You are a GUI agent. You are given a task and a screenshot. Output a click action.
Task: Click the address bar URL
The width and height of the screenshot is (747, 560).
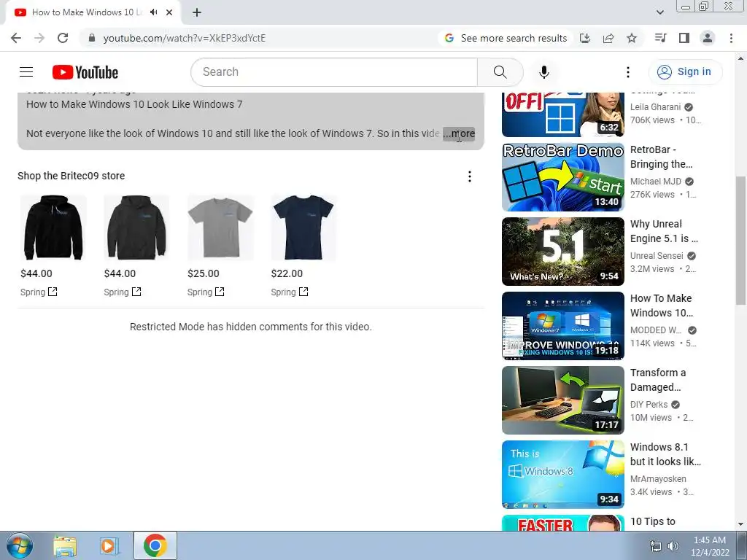pyautogui.click(x=185, y=38)
